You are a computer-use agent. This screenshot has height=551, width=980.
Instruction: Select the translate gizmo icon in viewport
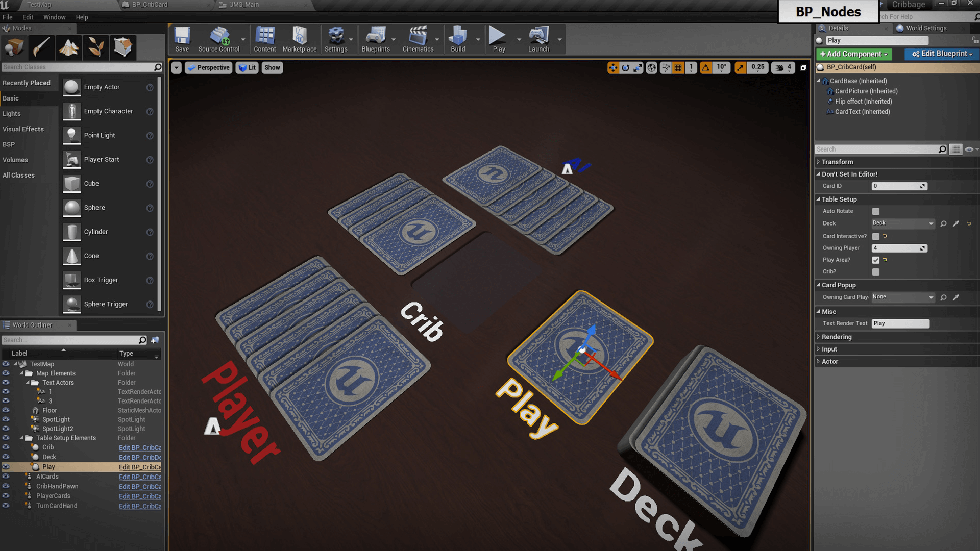612,67
